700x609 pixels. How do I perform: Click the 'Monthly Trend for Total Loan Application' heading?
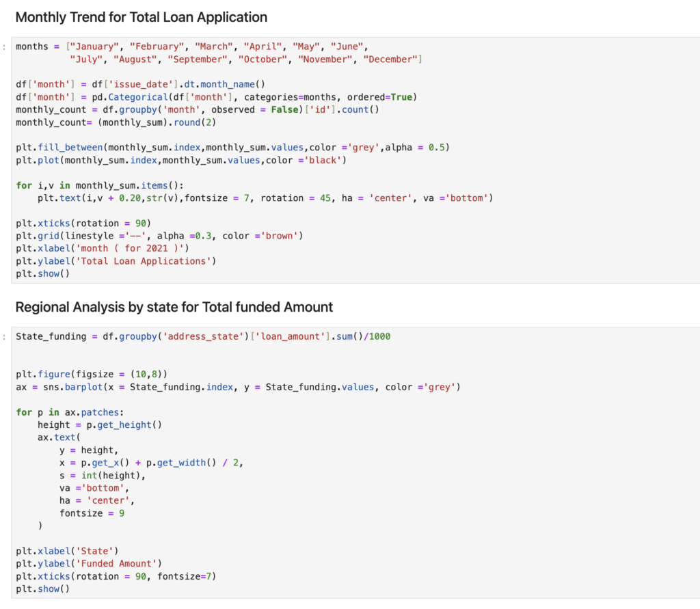tap(141, 17)
